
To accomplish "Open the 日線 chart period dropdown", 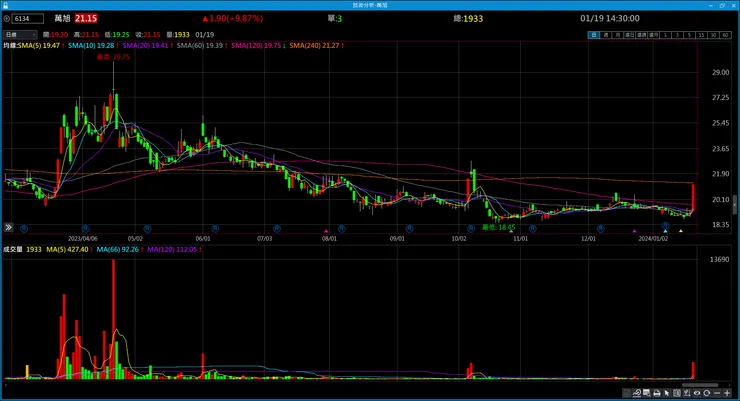I will tap(20, 34).
